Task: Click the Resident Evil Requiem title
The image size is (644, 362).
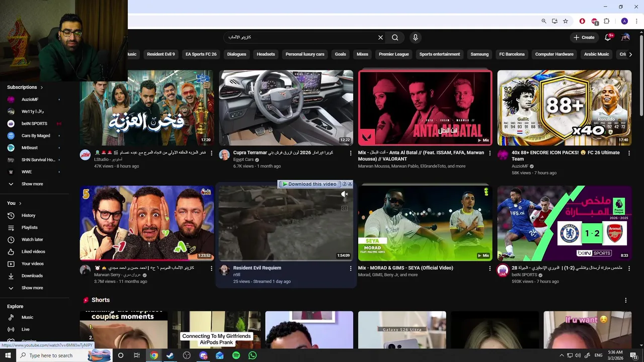Action: (x=257, y=268)
